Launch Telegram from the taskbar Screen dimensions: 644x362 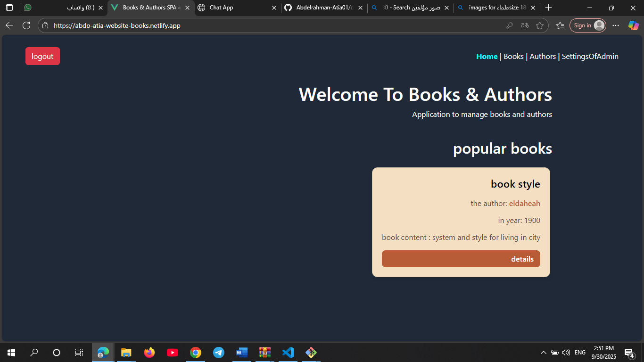coord(218,352)
